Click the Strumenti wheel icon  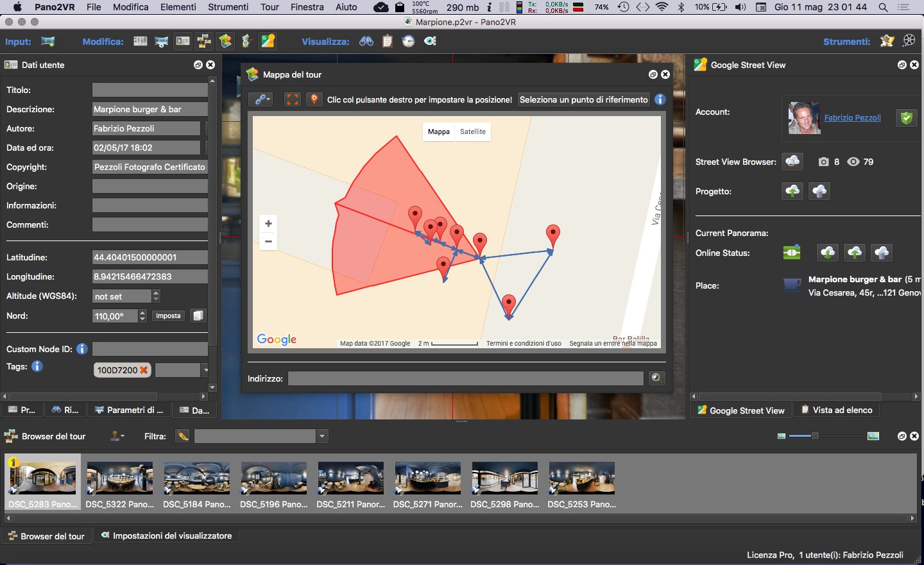click(x=909, y=40)
